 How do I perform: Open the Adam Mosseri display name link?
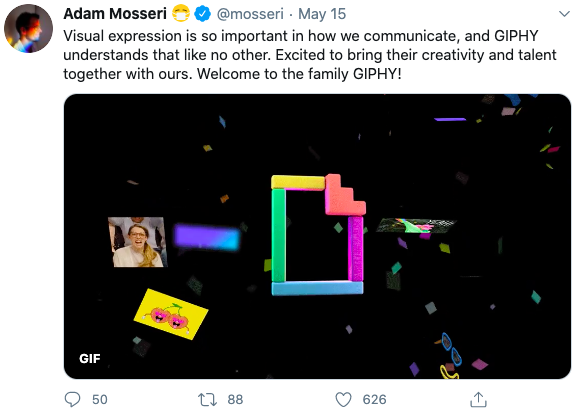click(x=115, y=14)
